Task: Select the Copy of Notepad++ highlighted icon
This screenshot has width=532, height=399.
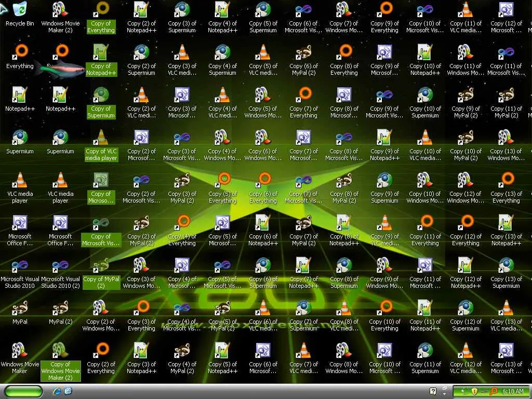Action: [101, 60]
